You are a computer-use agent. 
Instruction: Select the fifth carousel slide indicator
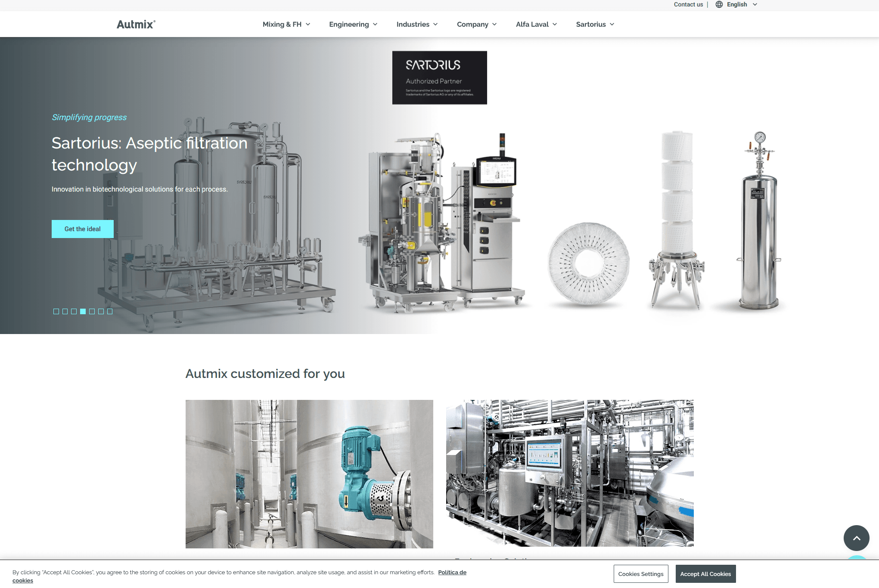[x=92, y=311]
